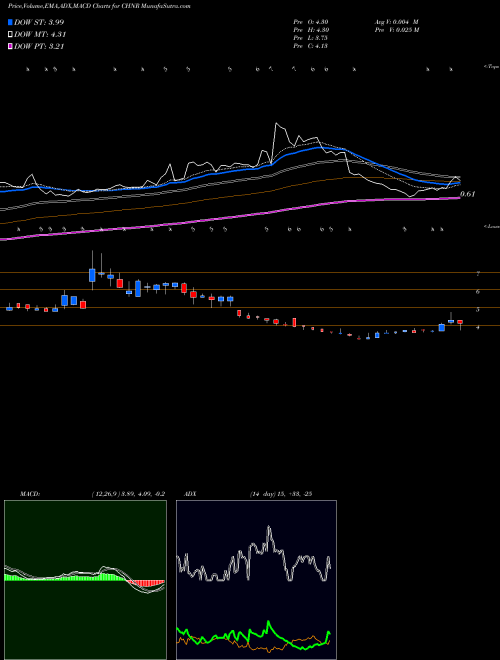Click the magenta DOW PT legend swatch
The image size is (500, 660).
[x=10, y=46]
